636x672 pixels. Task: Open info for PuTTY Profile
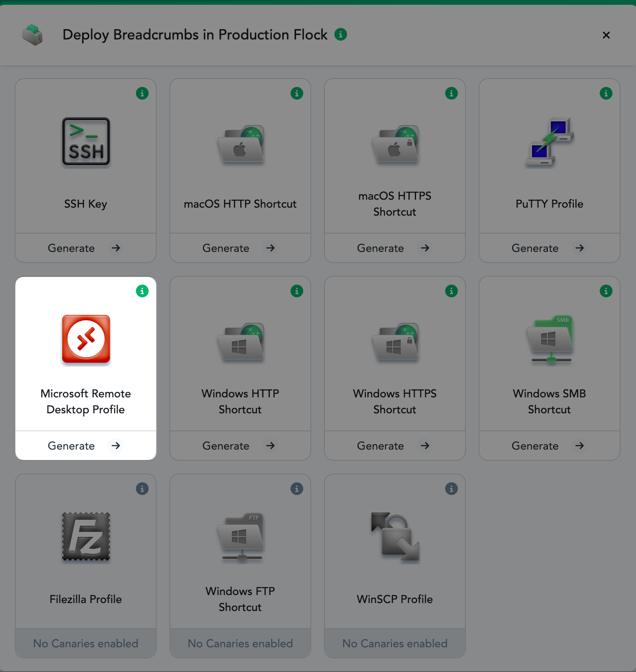coord(606,93)
